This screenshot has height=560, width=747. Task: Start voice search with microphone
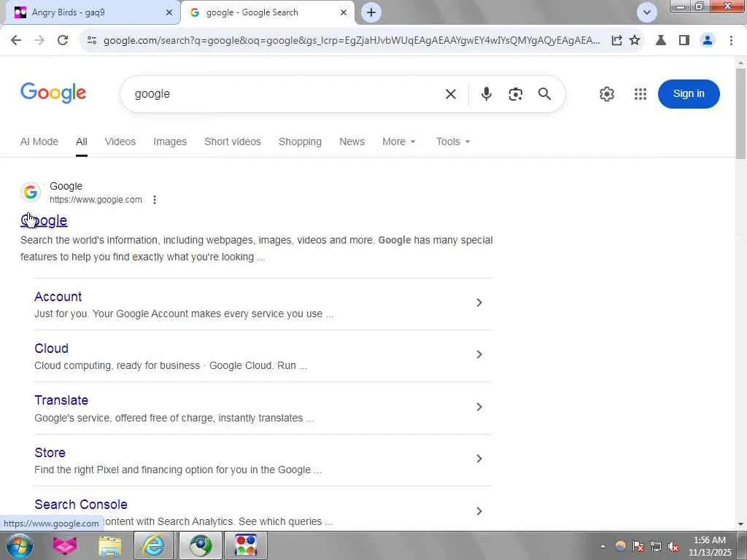(486, 94)
